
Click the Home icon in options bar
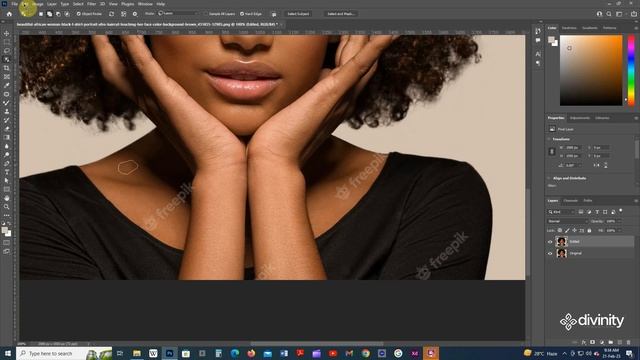pos(9,14)
